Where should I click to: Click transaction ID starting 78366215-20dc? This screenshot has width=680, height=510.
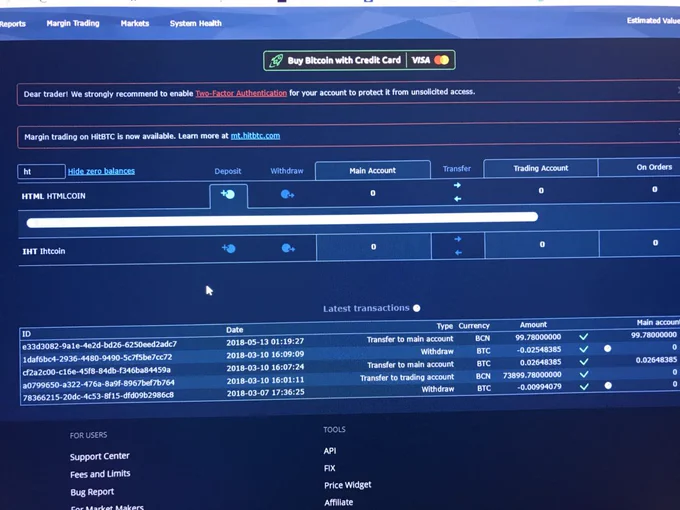[x=98, y=396]
